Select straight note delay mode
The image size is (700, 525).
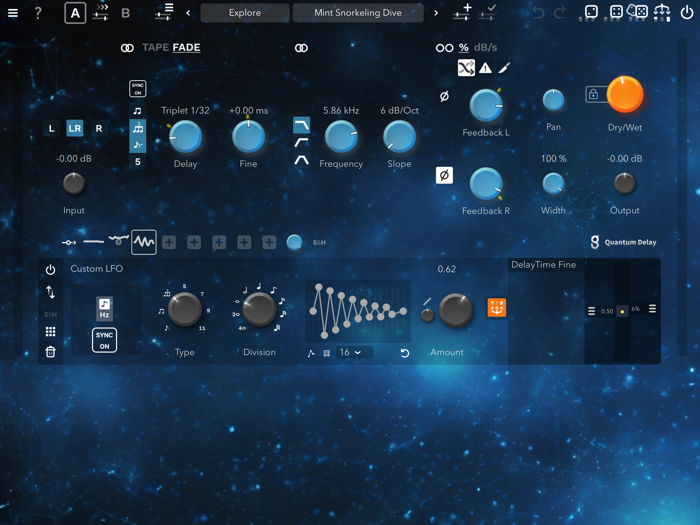click(138, 111)
